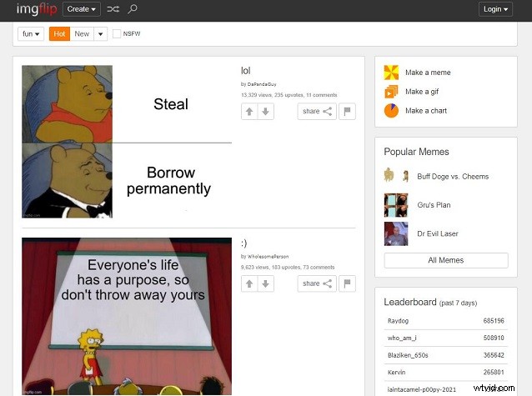Screen dimensions: 532x396
Task: Click the Make a gif icon
Action: [x=391, y=92]
